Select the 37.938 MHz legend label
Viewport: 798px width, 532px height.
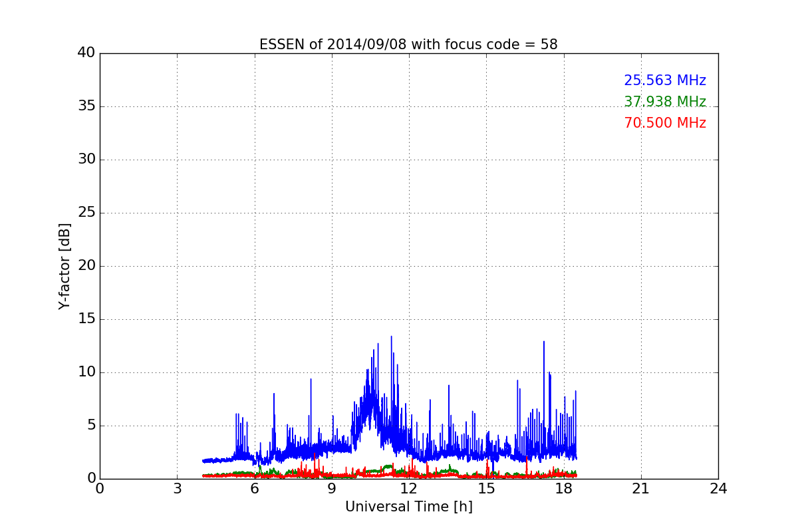pyautogui.click(x=665, y=102)
